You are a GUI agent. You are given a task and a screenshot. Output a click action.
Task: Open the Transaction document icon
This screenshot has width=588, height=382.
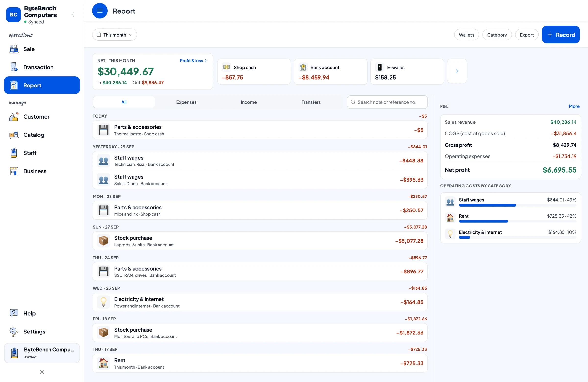13,67
